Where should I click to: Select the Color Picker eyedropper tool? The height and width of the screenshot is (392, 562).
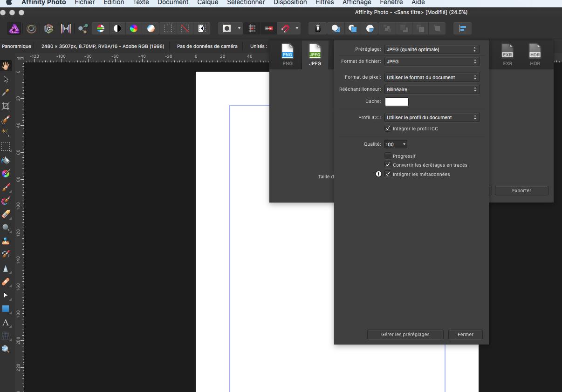click(6, 92)
